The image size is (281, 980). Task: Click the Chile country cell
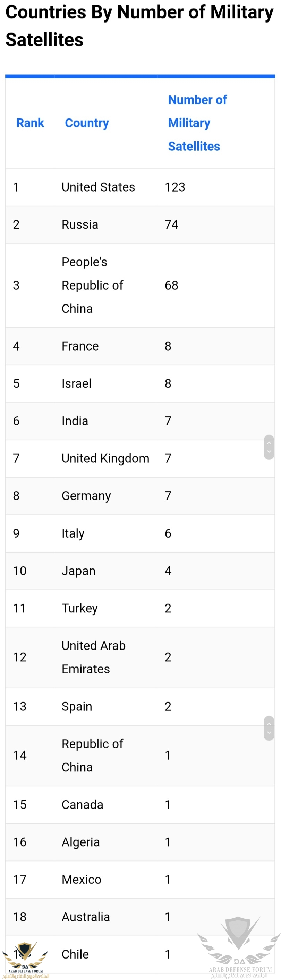(75, 954)
